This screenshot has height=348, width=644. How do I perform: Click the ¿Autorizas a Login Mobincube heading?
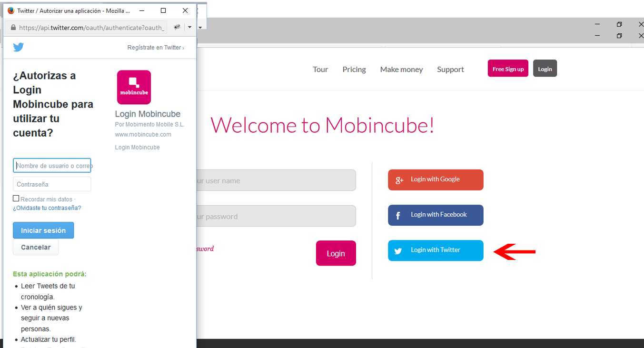[53, 104]
